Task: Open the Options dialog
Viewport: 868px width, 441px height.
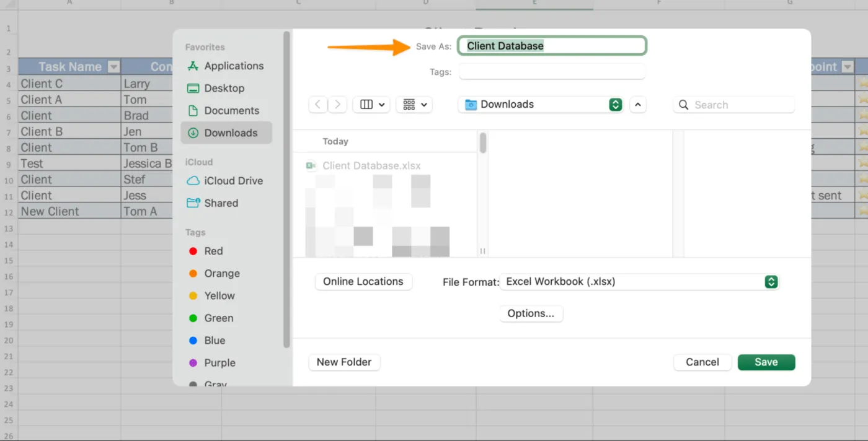Action: (x=531, y=313)
